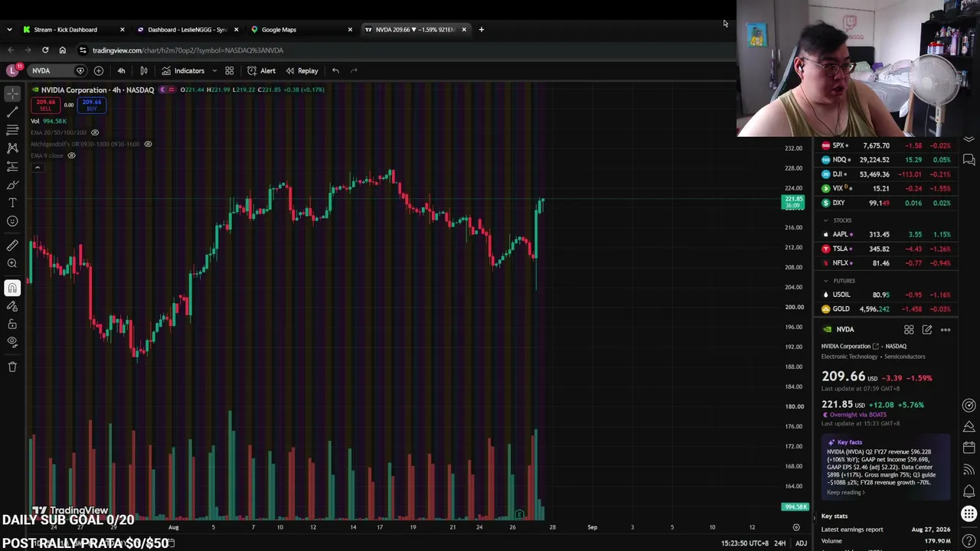This screenshot has height=551, width=980.
Task: Select the text annotation tool
Action: pyautogui.click(x=12, y=203)
